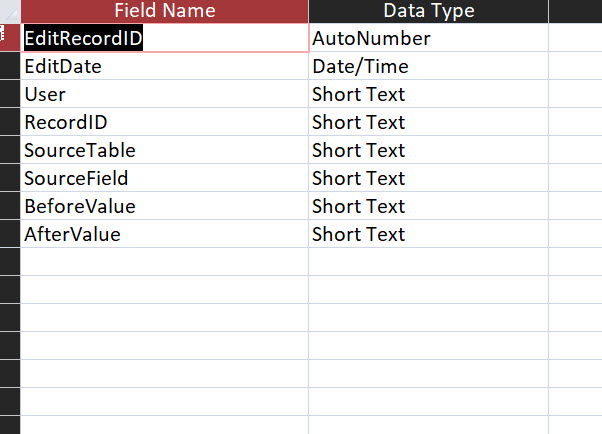Select the data type cell for SourceTable
The height and width of the screenshot is (434, 602).
click(359, 151)
